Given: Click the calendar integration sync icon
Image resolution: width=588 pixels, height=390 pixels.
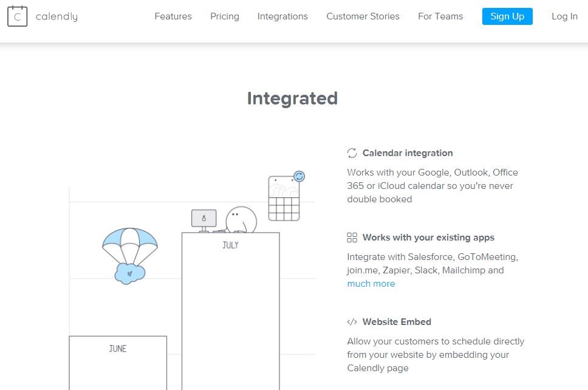Looking at the screenshot, I should 352,153.
